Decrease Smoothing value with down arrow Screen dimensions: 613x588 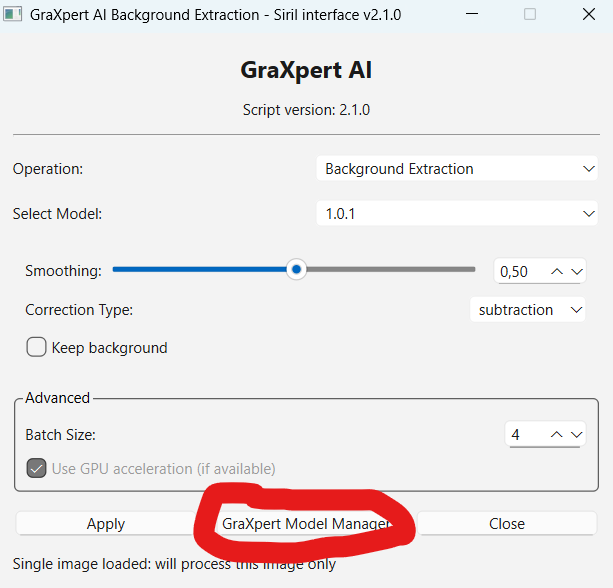(577, 271)
